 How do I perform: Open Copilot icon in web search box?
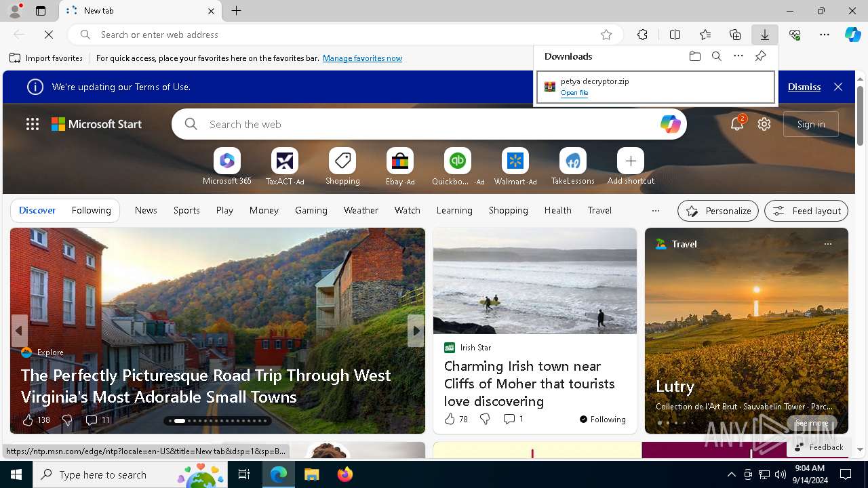tap(670, 124)
